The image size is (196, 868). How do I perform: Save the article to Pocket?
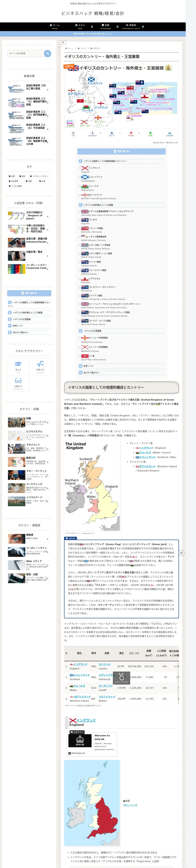tap(131, 134)
